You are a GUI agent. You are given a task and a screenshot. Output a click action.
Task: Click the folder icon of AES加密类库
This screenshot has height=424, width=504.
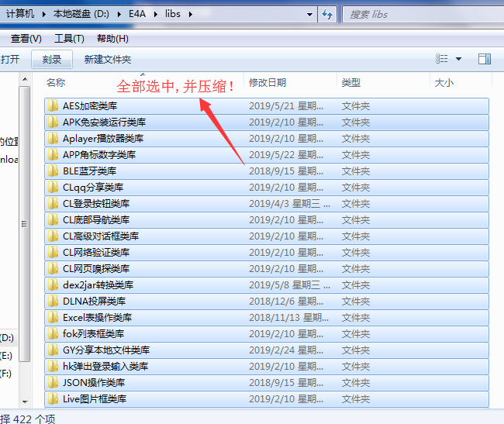53,105
